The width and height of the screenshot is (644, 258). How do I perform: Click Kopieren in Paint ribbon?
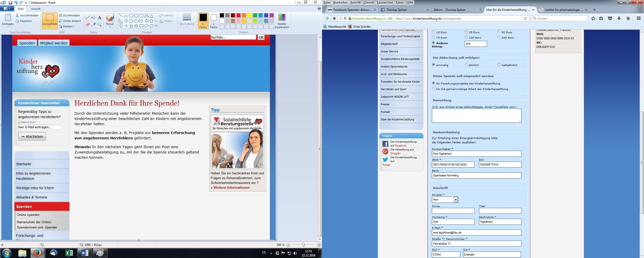[24, 21]
